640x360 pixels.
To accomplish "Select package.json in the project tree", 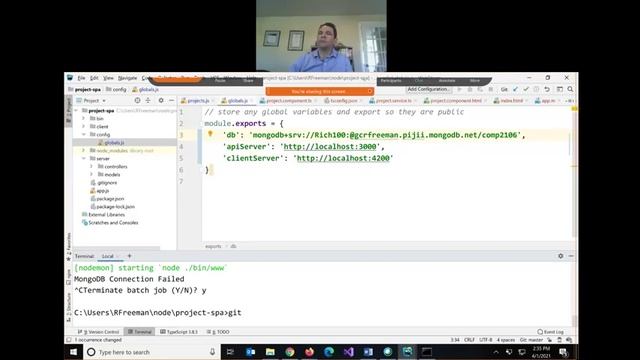I will pos(110,199).
